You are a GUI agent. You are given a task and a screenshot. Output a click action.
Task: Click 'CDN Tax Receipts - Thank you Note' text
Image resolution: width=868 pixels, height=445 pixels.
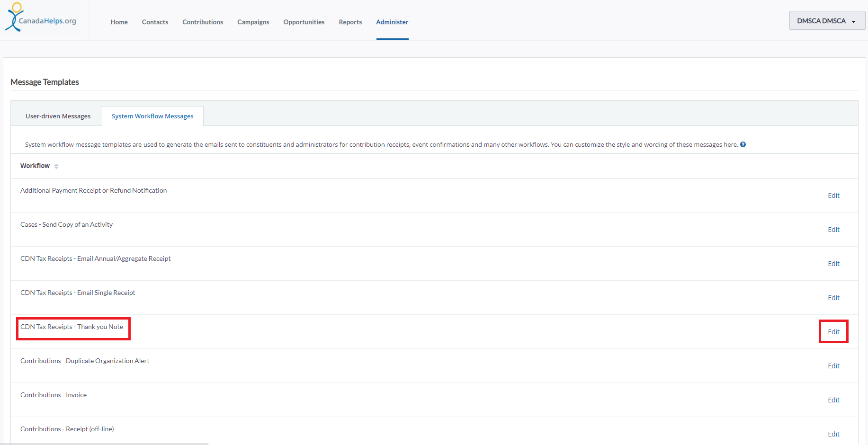point(72,327)
